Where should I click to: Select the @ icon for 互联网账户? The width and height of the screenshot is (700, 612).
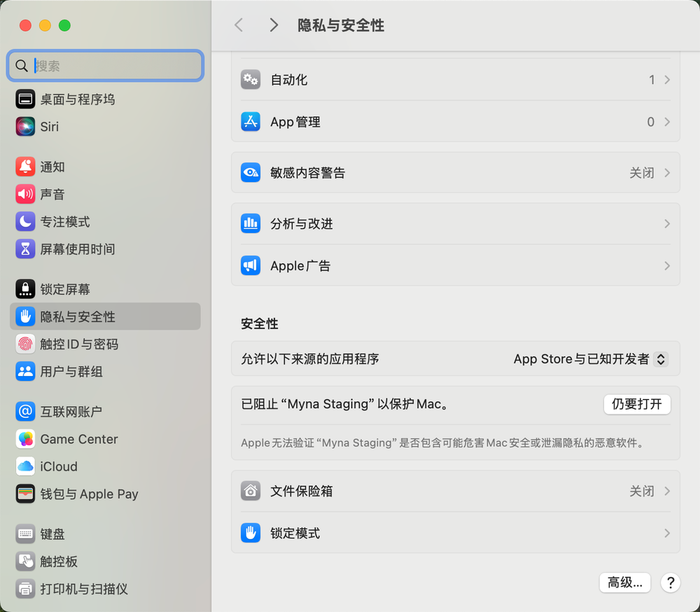tap(25, 412)
